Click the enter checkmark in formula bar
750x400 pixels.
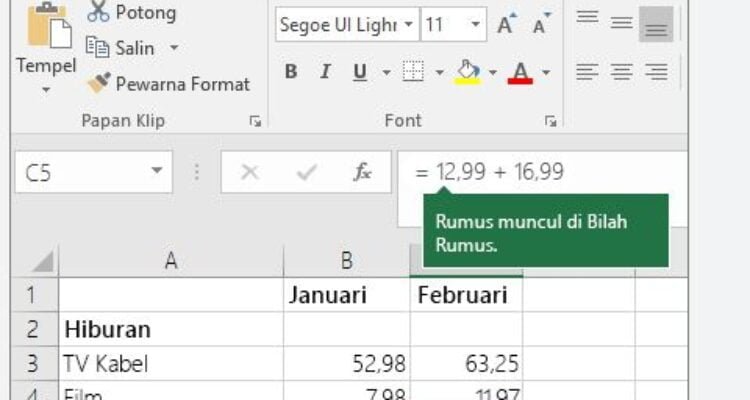click(306, 173)
